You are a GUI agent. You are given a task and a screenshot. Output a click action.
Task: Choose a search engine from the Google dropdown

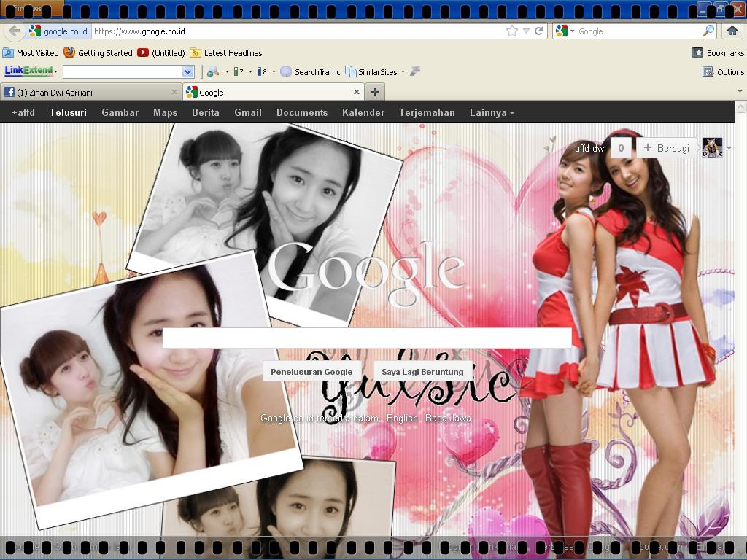click(565, 31)
